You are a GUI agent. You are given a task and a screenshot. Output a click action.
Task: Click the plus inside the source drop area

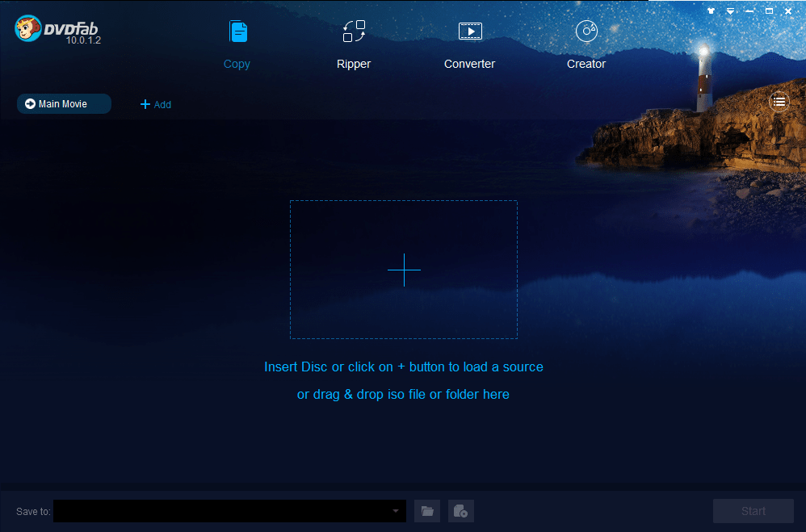[x=404, y=270]
